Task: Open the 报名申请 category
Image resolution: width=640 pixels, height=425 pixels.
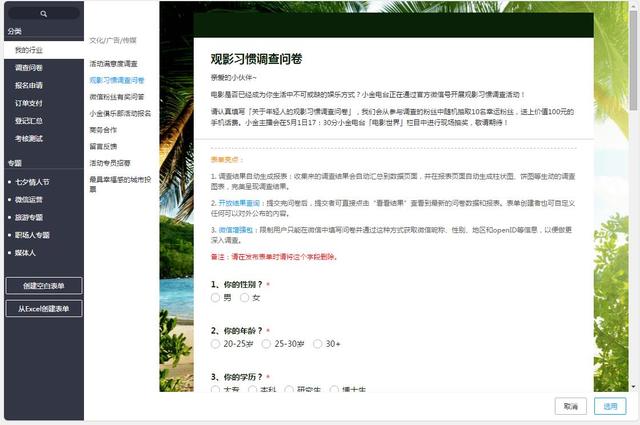Action: [29, 85]
